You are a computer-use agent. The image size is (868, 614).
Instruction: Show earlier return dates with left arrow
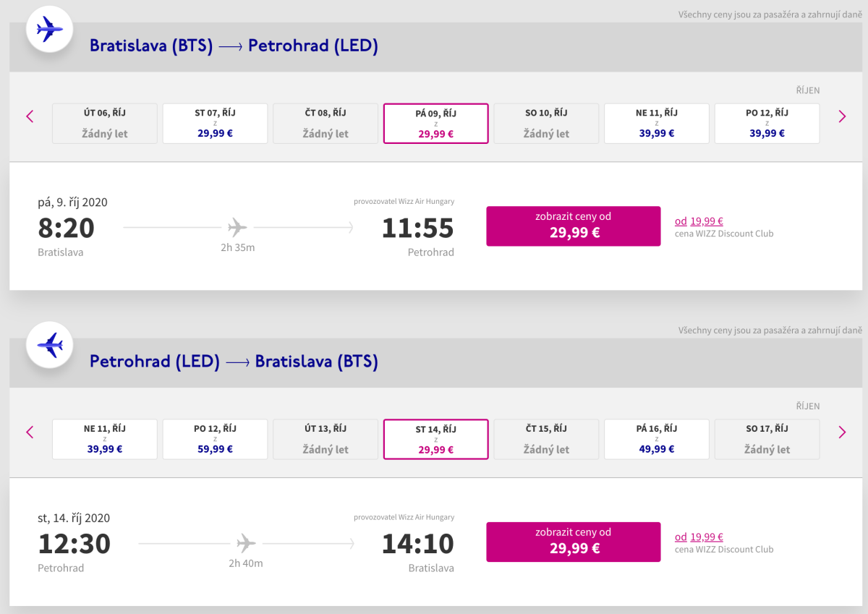30,432
